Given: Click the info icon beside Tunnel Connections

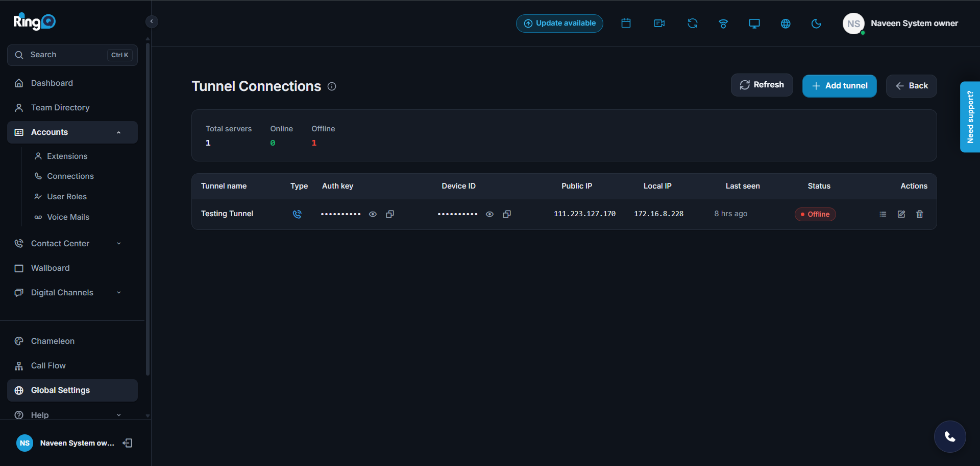Looking at the screenshot, I should pyautogui.click(x=332, y=86).
